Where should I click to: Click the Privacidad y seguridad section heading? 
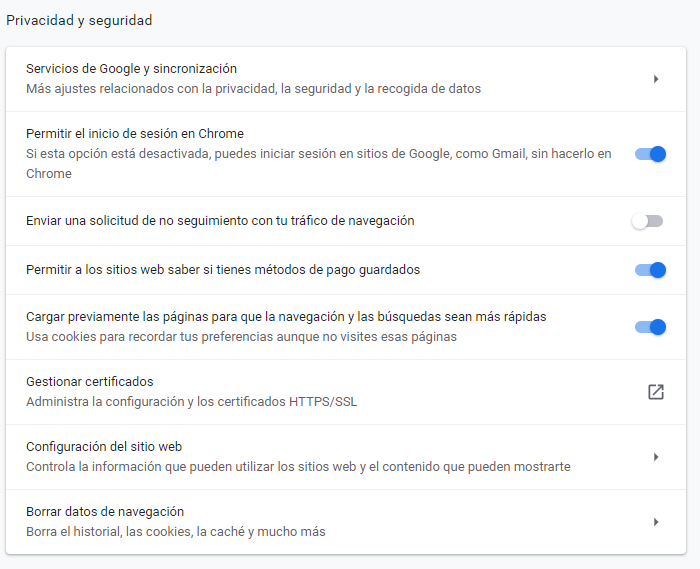79,20
